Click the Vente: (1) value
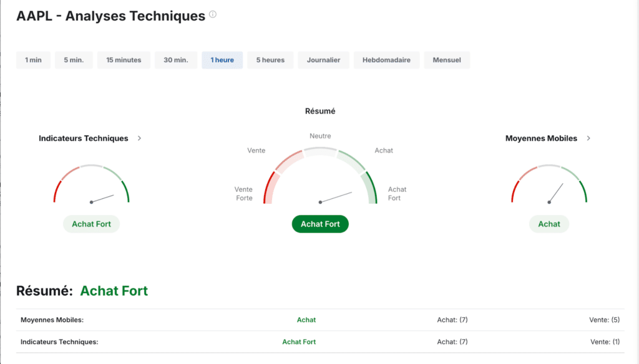The height and width of the screenshot is (364, 639). point(605,342)
